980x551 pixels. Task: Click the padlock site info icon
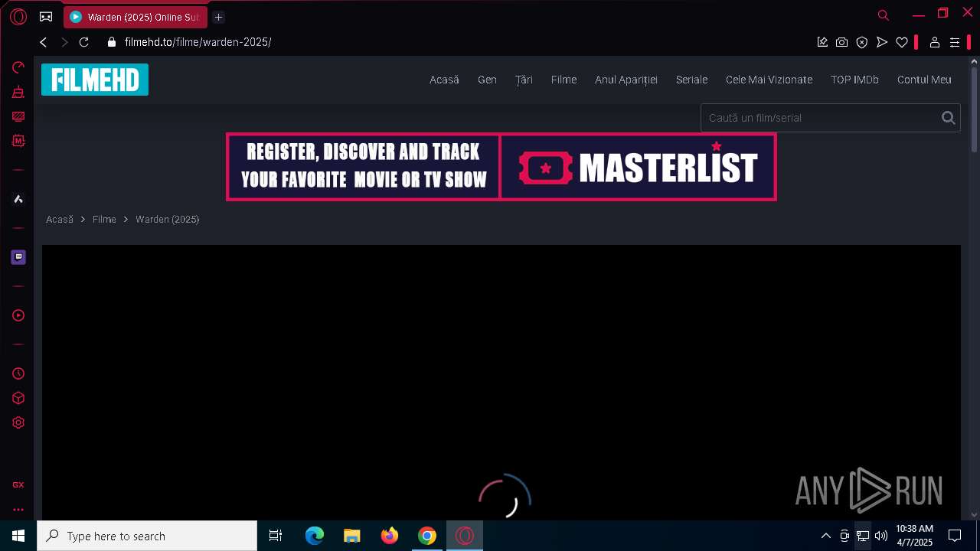[x=112, y=42]
